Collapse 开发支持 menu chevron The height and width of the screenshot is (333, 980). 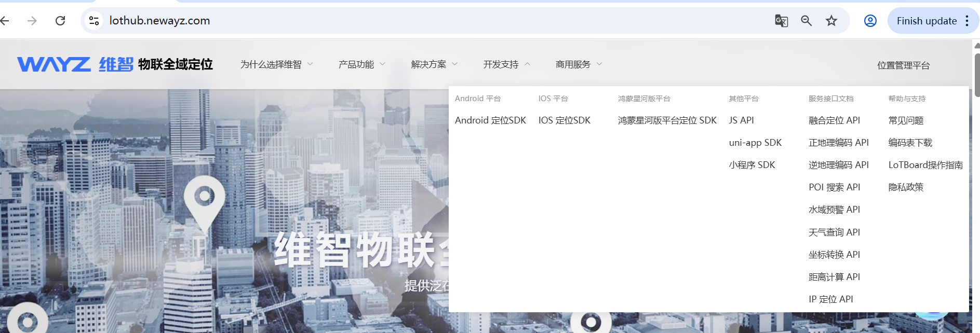(x=527, y=64)
